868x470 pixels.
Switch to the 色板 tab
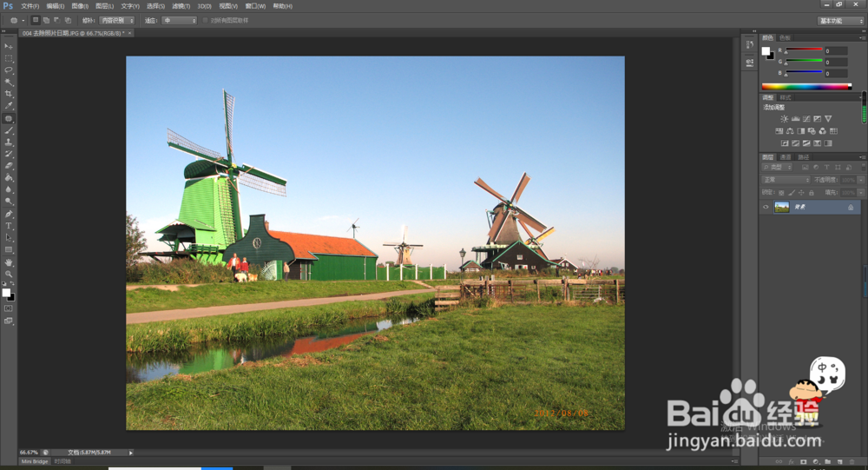(x=785, y=37)
